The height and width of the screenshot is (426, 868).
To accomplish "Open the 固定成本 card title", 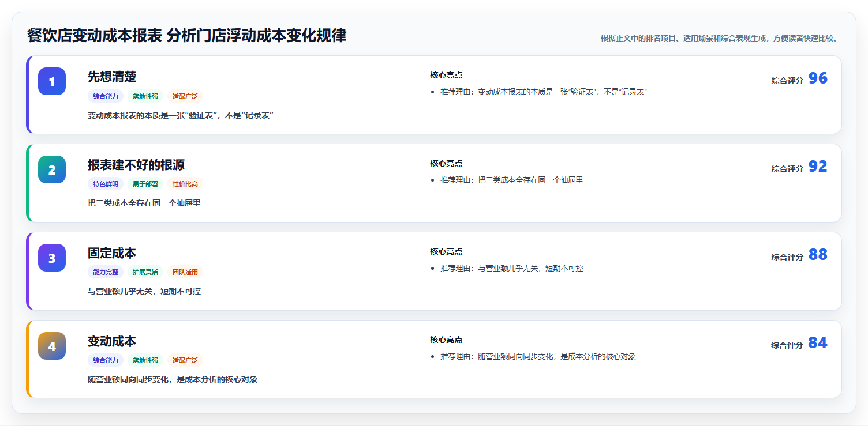I will [x=112, y=253].
